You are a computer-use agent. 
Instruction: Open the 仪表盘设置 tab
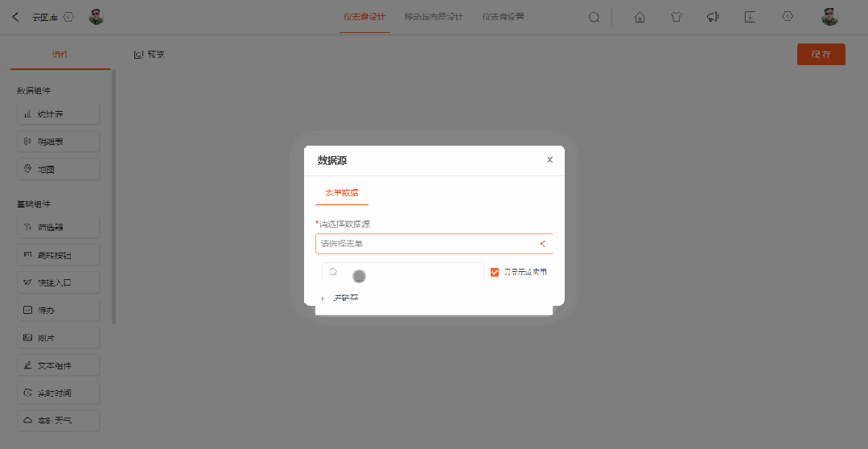click(x=504, y=17)
